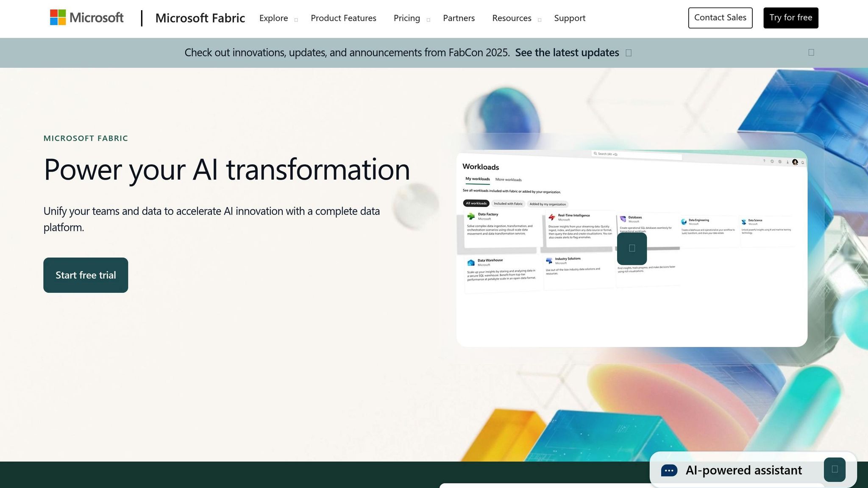Click the Start free trial button

(x=86, y=275)
